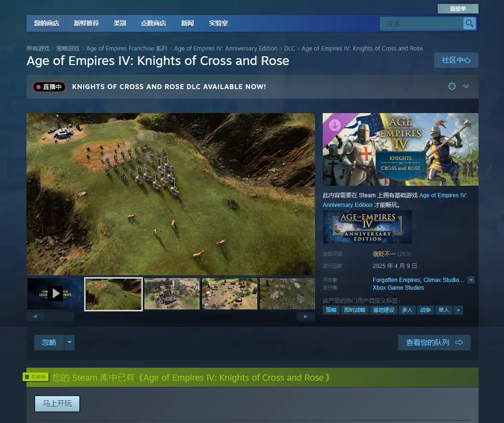Open the 策略游戏 breadcrumb link
The height and width of the screenshot is (423, 504).
click(x=68, y=49)
